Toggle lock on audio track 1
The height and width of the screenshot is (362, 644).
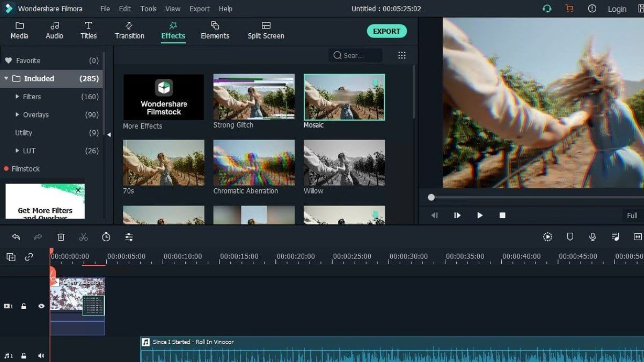[24, 356]
